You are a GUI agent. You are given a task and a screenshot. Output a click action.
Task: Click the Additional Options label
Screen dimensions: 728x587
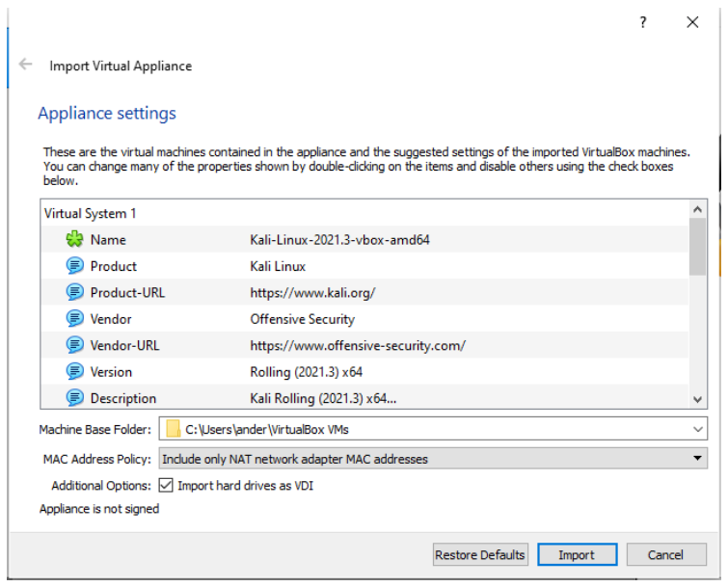click(101, 486)
